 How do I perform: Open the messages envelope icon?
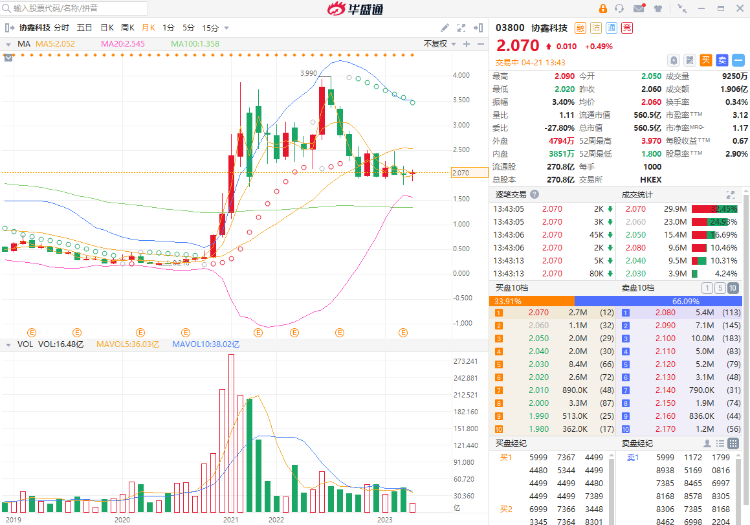tap(639, 8)
